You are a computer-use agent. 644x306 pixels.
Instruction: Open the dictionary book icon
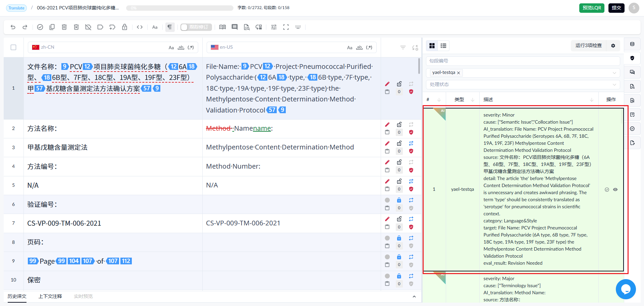(x=222, y=27)
